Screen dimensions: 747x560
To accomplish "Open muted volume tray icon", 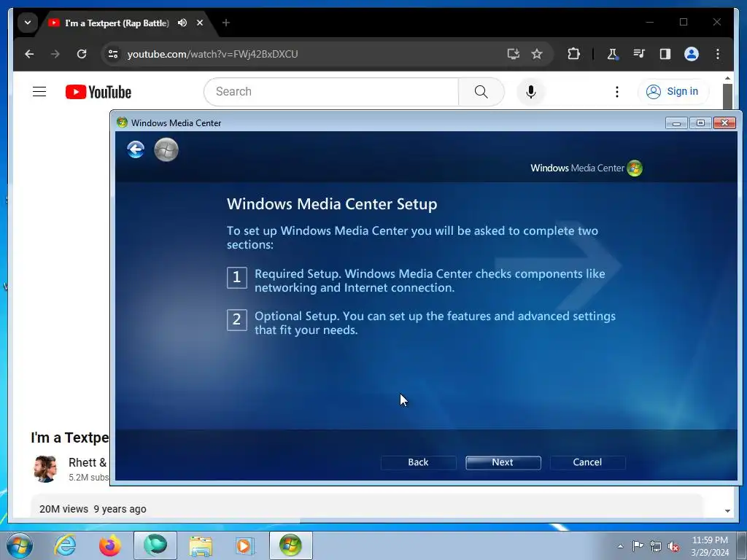I will pos(673,546).
